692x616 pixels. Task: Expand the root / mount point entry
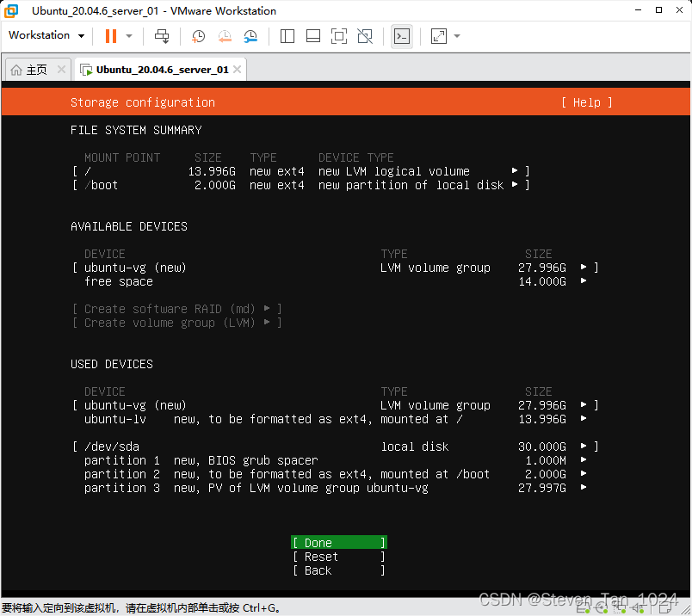click(x=301, y=171)
